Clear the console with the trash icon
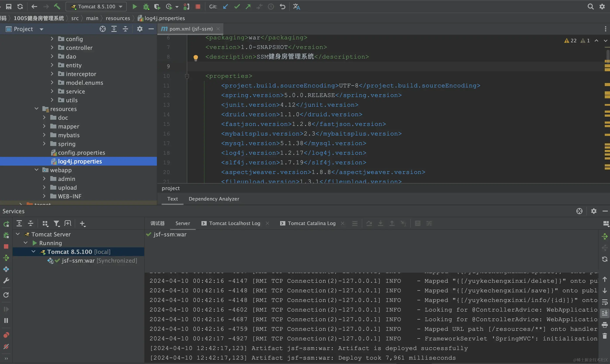 pyautogui.click(x=605, y=336)
